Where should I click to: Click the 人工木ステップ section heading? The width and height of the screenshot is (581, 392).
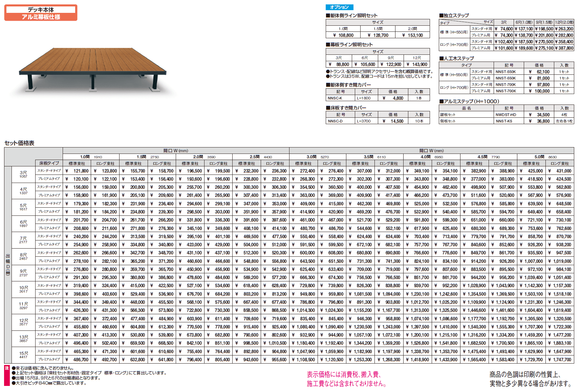click(457, 59)
